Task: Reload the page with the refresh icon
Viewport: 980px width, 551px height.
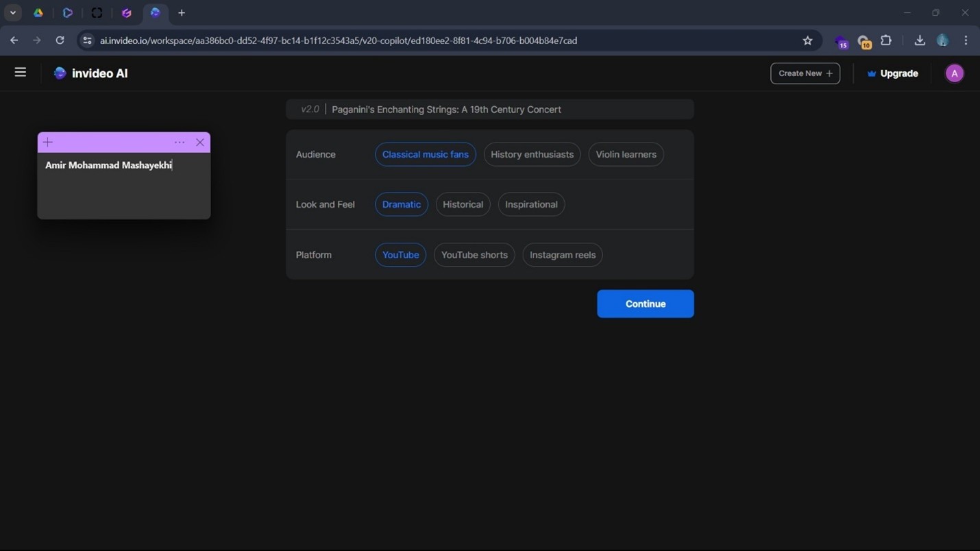Action: tap(60, 40)
